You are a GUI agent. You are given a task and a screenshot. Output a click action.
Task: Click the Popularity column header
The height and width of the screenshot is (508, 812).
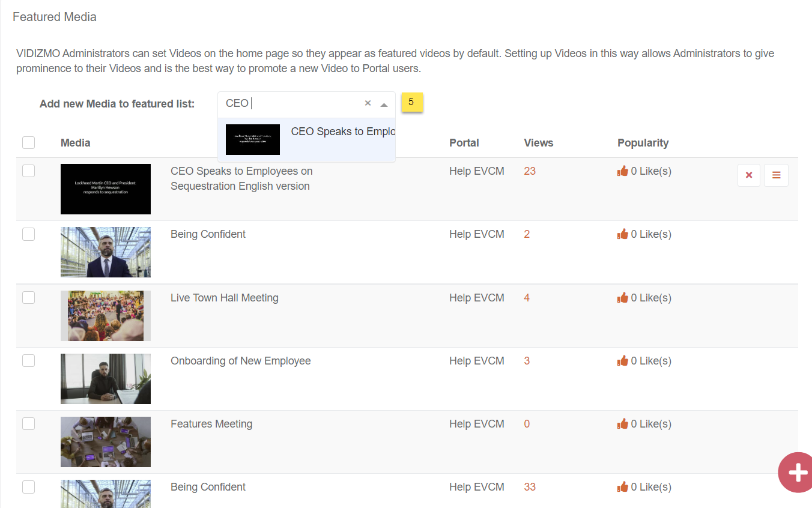coord(643,143)
